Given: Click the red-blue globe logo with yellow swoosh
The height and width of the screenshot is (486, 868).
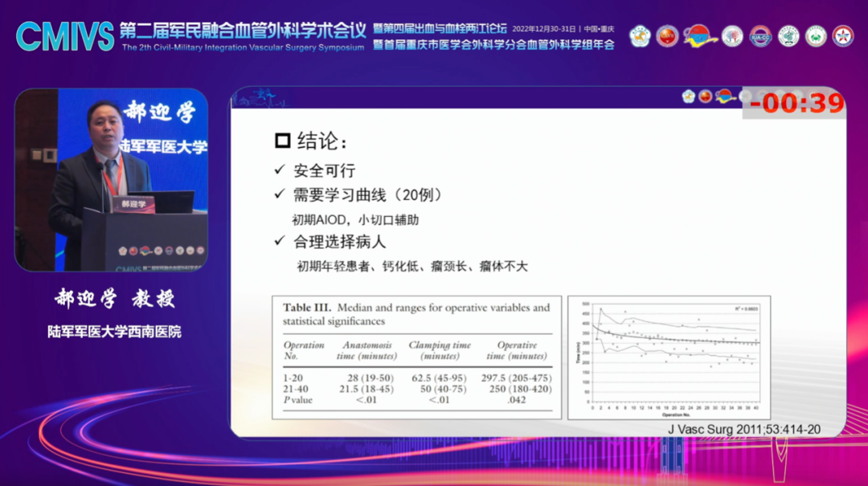Looking at the screenshot, I should [700, 36].
